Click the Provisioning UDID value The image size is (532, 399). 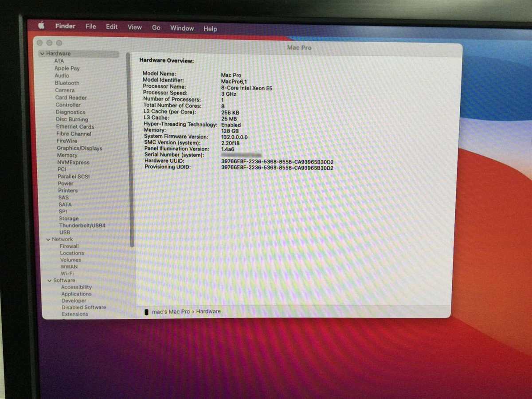pyautogui.click(x=277, y=168)
